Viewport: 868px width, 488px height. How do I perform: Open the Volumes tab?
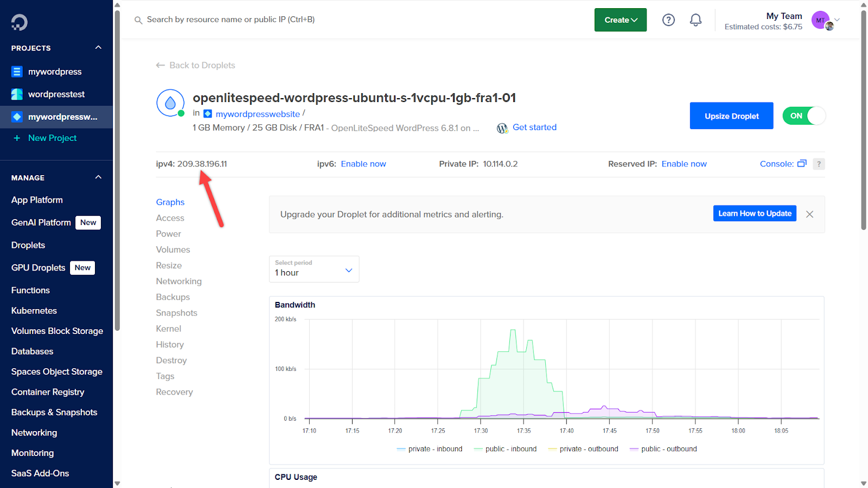coord(173,249)
